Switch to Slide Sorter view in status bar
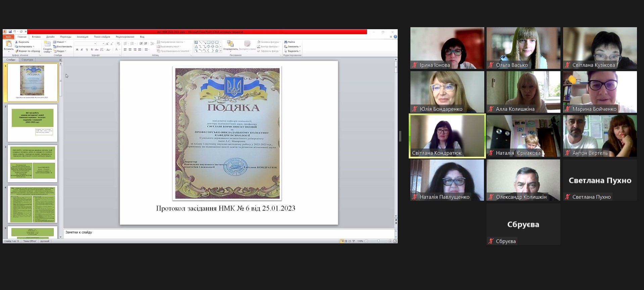Viewport: 644px width, 290px height. coord(346,241)
